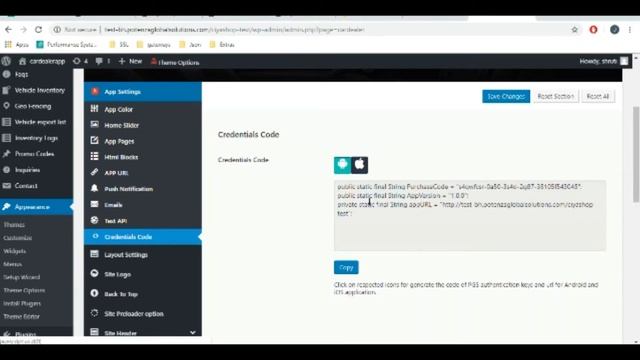Screen dimensions: 640x360
Task: Click the APP URL link icon
Action: point(94,172)
